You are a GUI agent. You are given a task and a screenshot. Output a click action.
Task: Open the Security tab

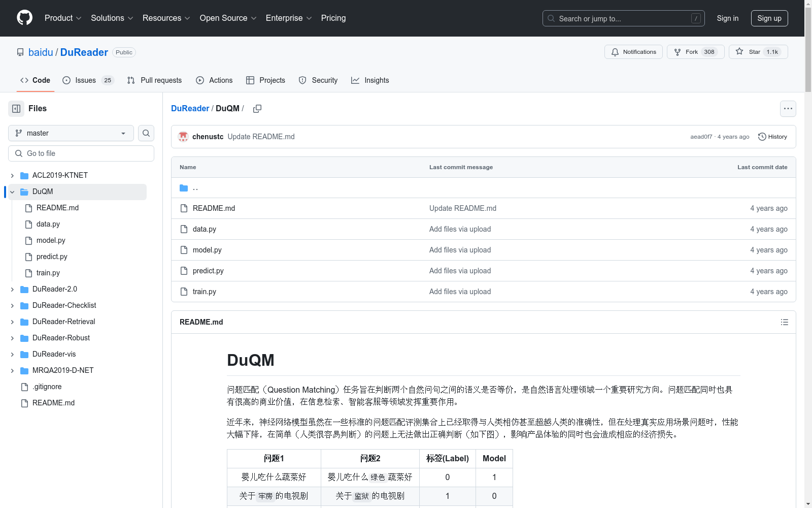pos(318,80)
